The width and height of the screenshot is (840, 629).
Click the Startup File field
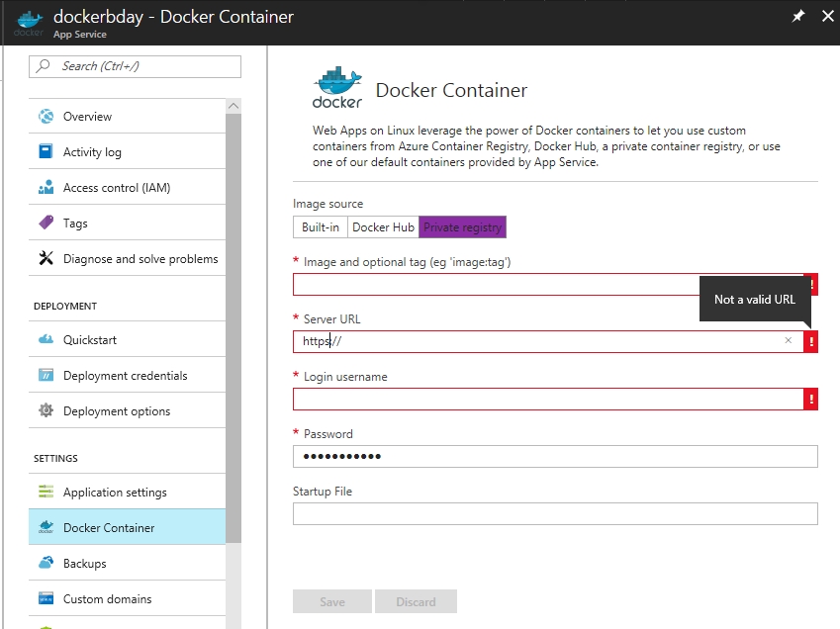pyautogui.click(x=555, y=513)
